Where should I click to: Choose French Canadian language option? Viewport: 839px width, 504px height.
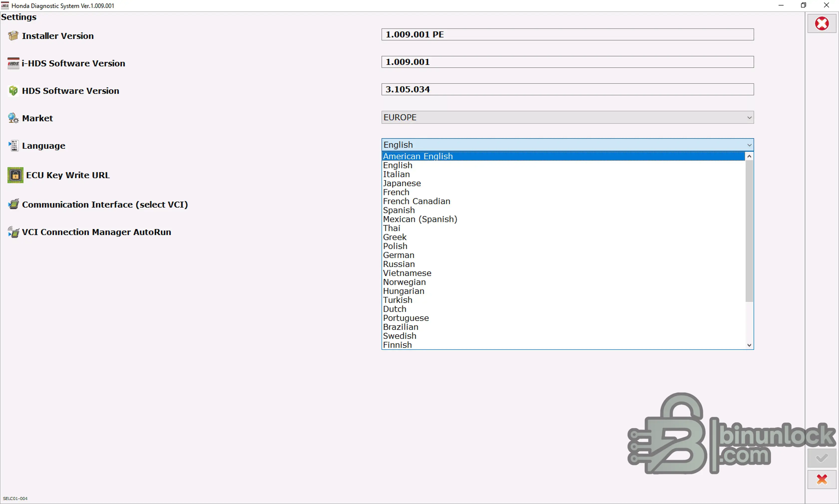[x=563, y=201]
